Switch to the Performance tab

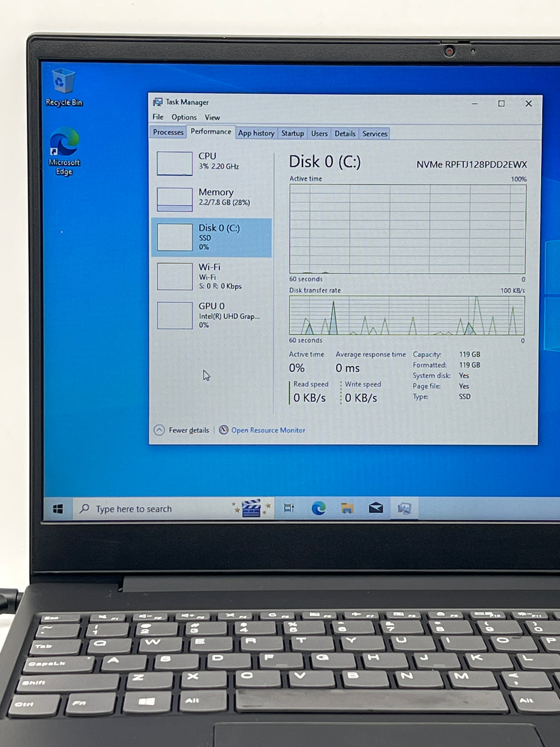(x=211, y=131)
